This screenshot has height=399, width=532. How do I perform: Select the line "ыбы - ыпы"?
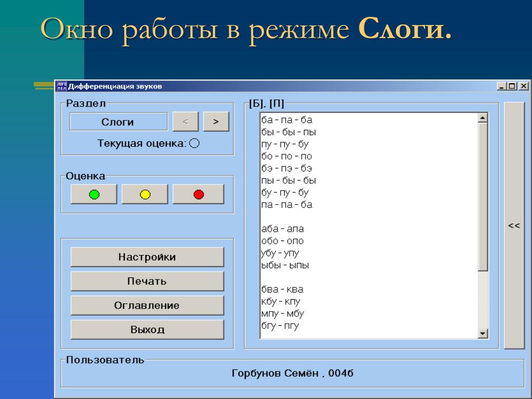(x=285, y=265)
